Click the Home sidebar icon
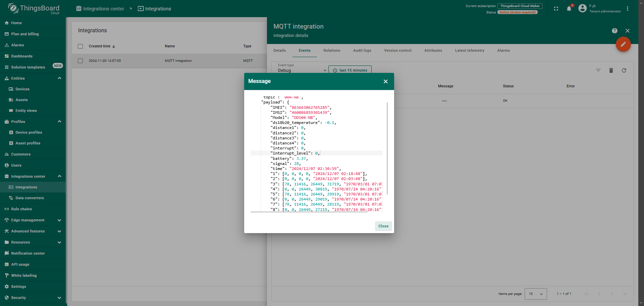Image resolution: width=644 pixels, height=306 pixels. (x=7, y=23)
